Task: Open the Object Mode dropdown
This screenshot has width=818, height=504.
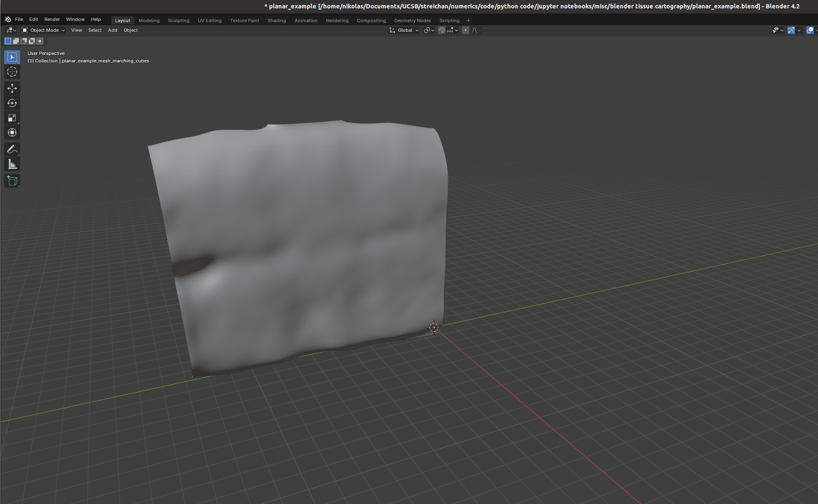Action: tap(44, 30)
